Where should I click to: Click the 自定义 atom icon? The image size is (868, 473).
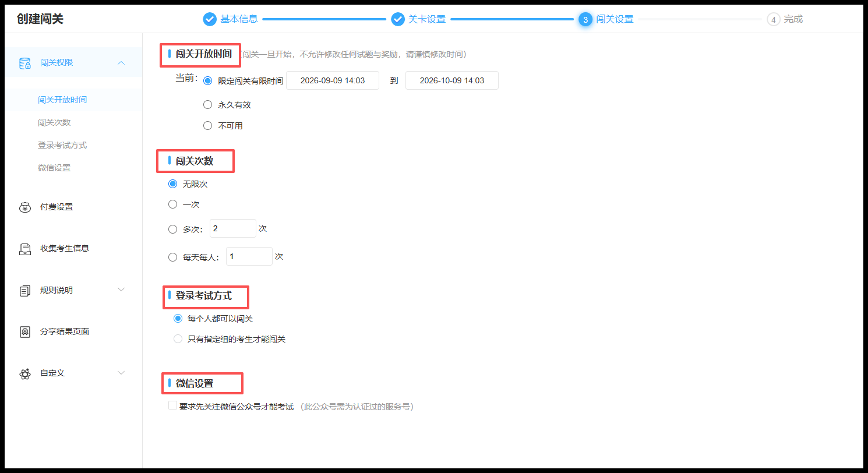tap(25, 373)
